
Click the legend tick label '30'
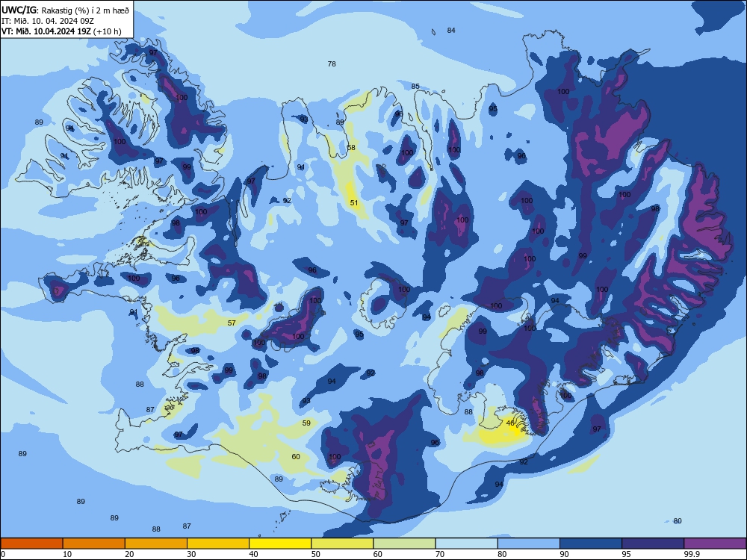(x=191, y=554)
